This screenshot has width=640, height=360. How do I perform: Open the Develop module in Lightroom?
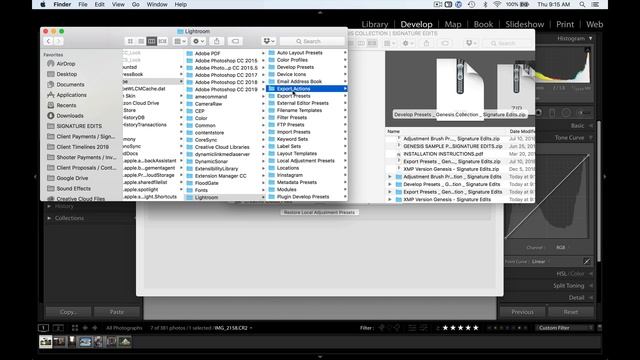[416, 24]
